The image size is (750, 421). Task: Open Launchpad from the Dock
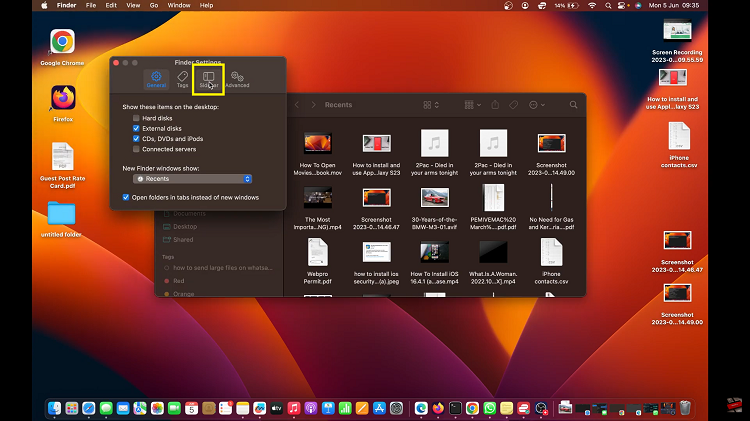pos(72,408)
